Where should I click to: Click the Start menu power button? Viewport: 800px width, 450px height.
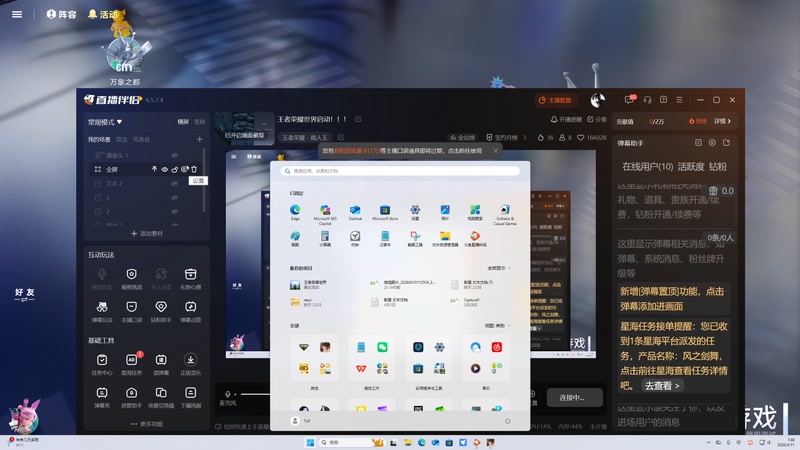(507, 421)
